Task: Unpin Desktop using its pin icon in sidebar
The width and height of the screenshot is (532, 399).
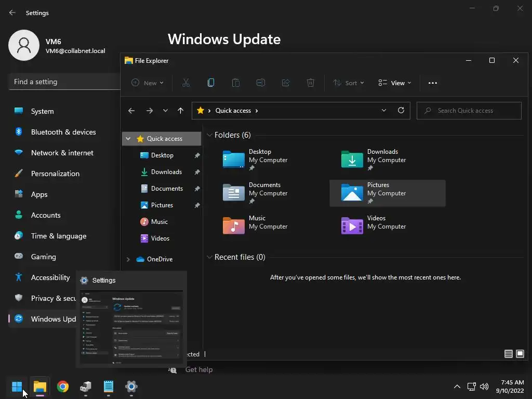Action: (197, 155)
